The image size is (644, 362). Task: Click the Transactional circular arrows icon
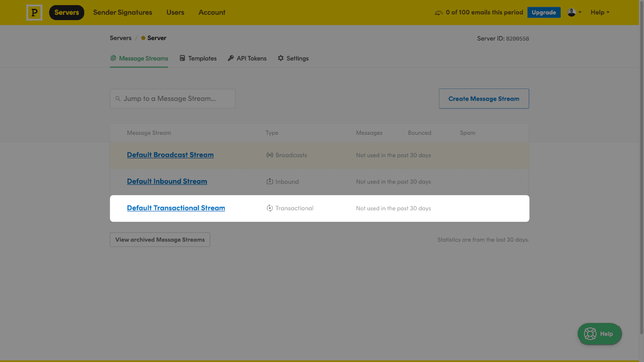(x=269, y=208)
